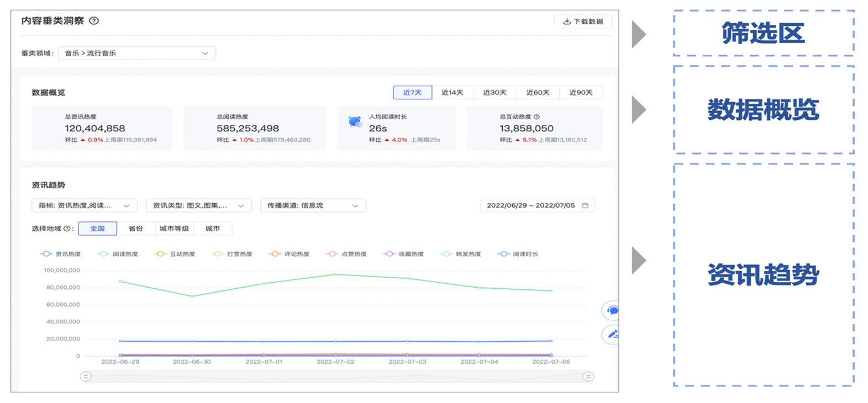Click the left handle of chart zoom slider

(86, 377)
